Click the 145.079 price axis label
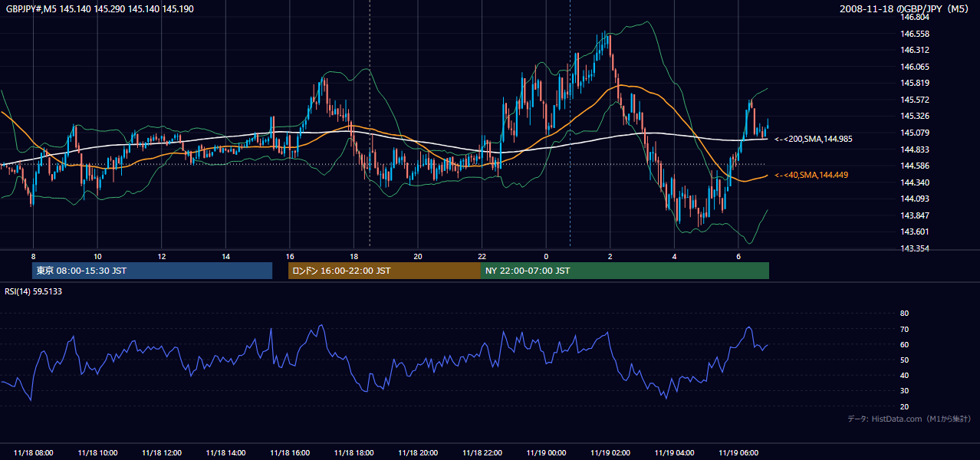 coord(915,133)
